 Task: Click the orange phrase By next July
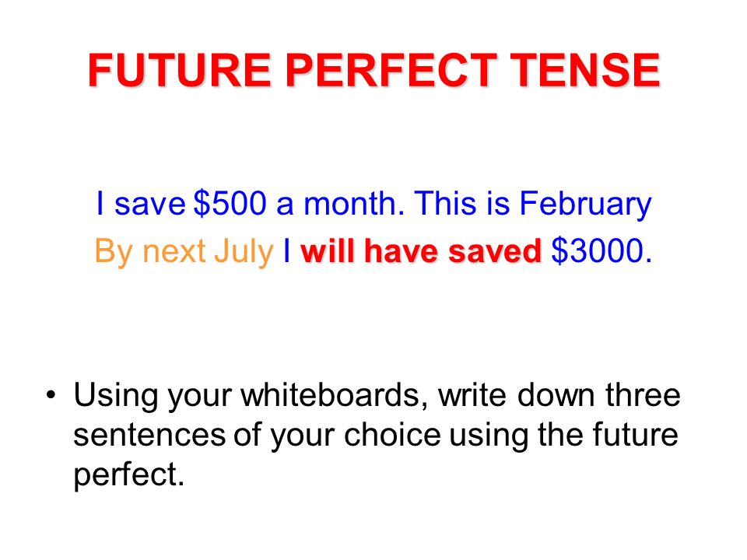[184, 251]
